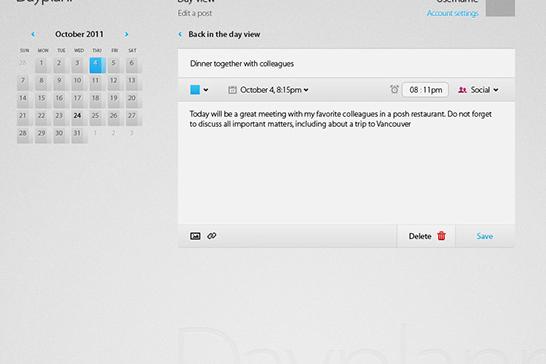Select October 4 highlighted day in calendar
Viewport: 546px width, 364px height.
[97, 65]
